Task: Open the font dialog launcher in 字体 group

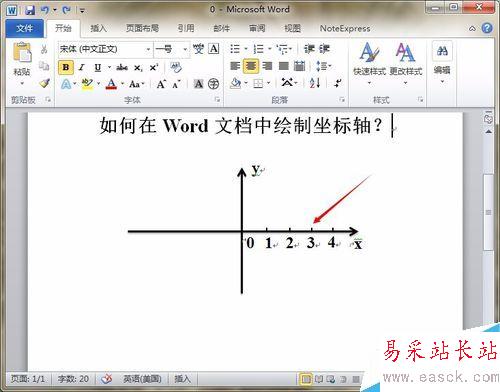Action: (217, 99)
